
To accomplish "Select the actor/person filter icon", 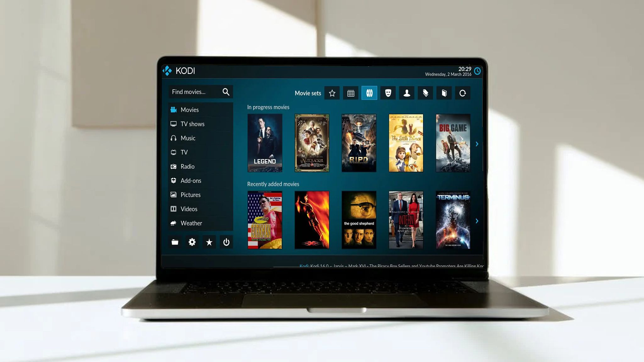I will [x=407, y=93].
